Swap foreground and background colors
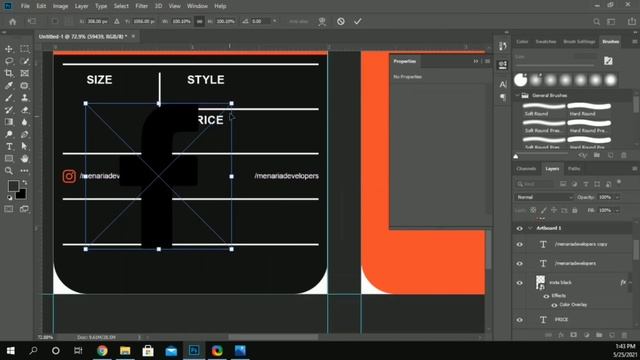640x360 pixels. tap(25, 182)
